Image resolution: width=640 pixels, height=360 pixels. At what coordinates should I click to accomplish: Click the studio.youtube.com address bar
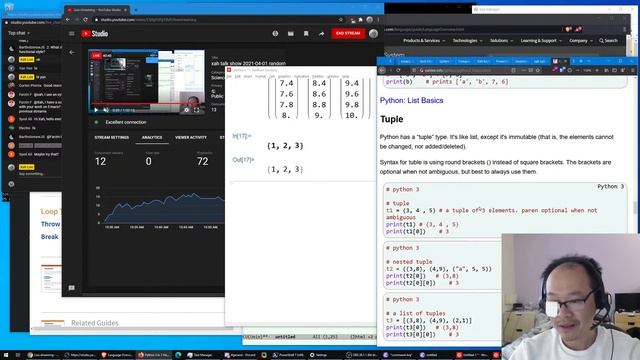pos(216,20)
